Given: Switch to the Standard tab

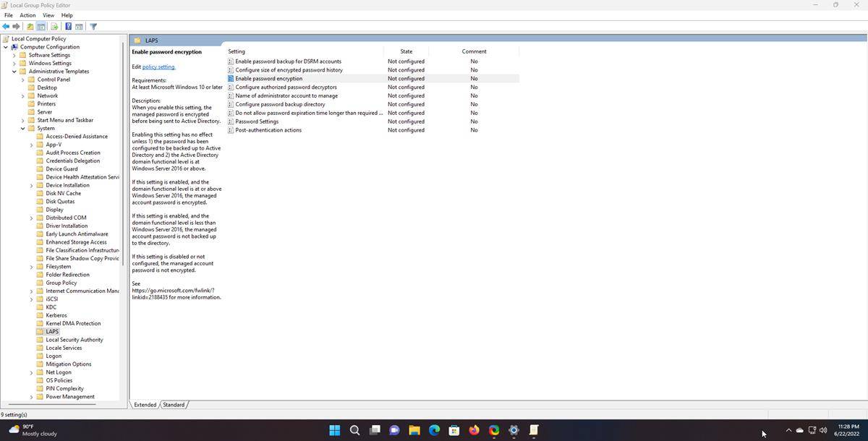Looking at the screenshot, I should pyautogui.click(x=173, y=405).
